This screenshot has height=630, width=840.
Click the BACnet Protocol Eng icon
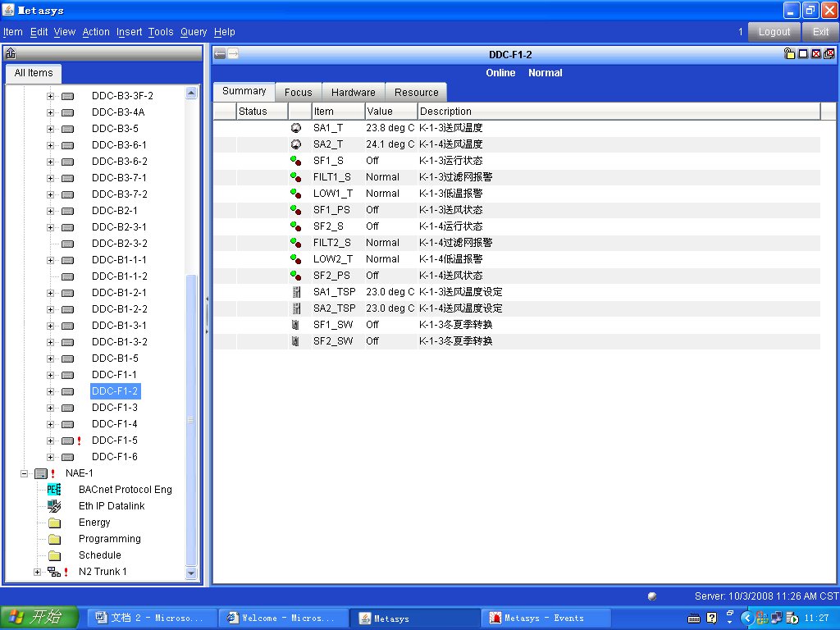coord(54,490)
